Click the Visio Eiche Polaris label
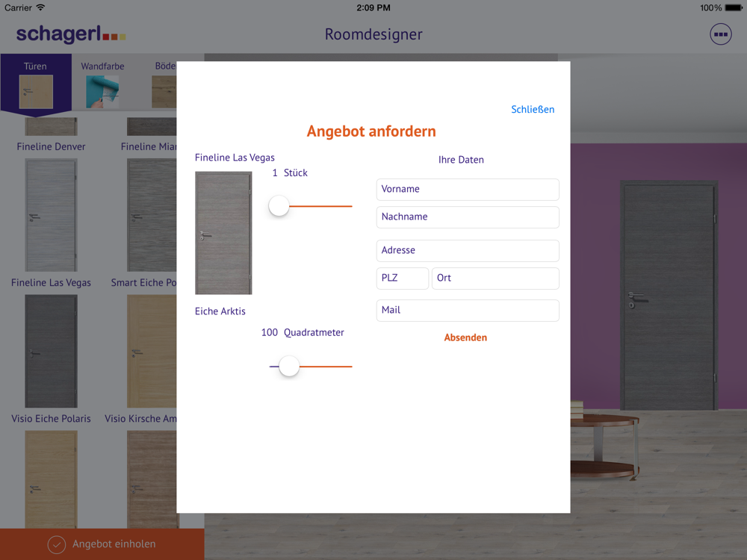This screenshot has height=560, width=747. click(51, 419)
